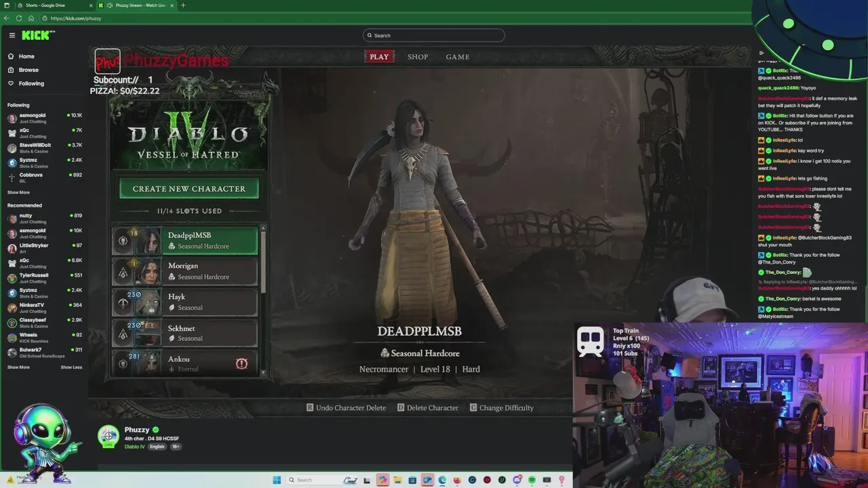Click Change Difficulty option

pyautogui.click(x=501, y=408)
